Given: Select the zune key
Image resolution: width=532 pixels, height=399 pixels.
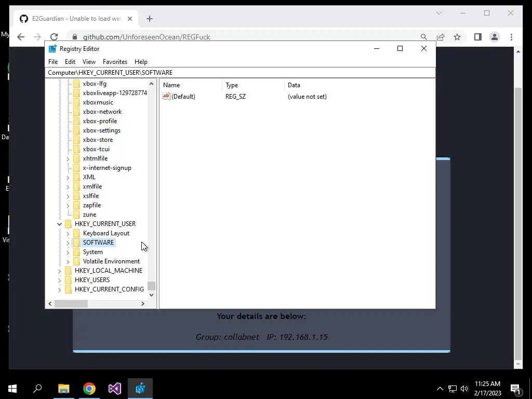Looking at the screenshot, I should (89, 215).
